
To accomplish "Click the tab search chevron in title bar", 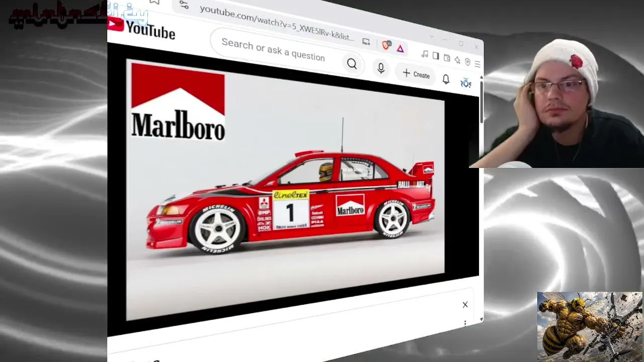I will 431,37.
